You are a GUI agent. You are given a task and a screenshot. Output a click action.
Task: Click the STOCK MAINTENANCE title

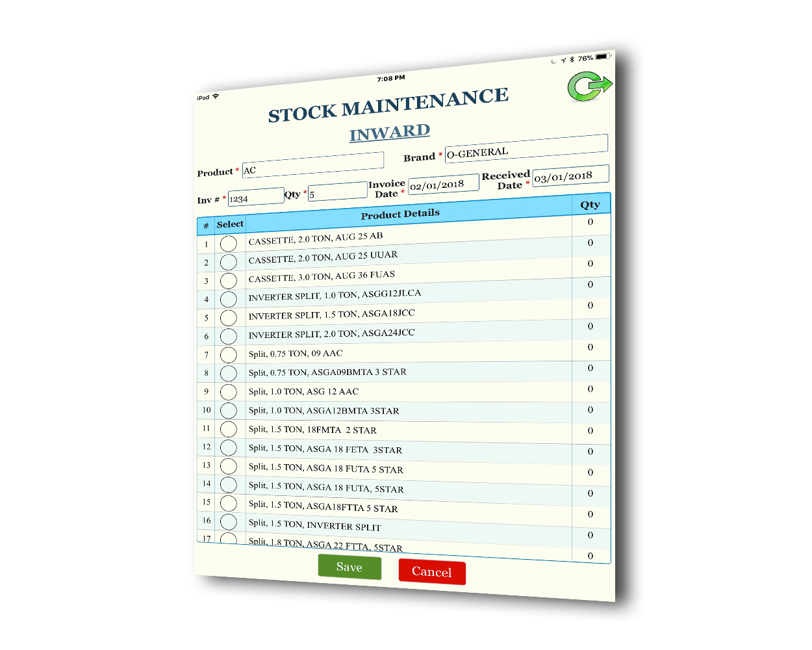pyautogui.click(x=388, y=105)
